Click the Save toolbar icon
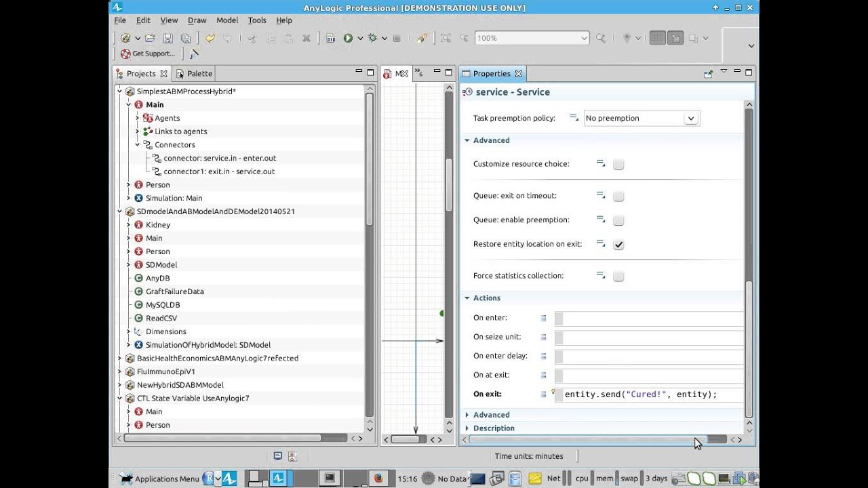Viewport: 868px width, 488px height. click(167, 39)
